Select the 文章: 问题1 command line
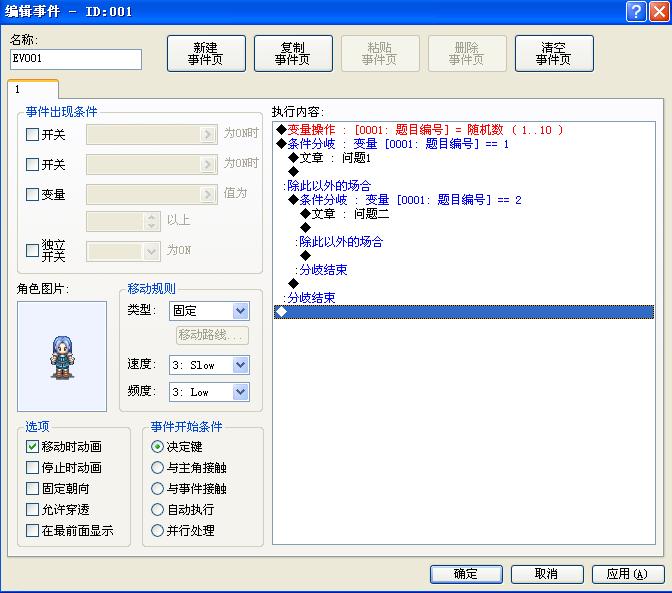The width and height of the screenshot is (672, 593). point(329,158)
